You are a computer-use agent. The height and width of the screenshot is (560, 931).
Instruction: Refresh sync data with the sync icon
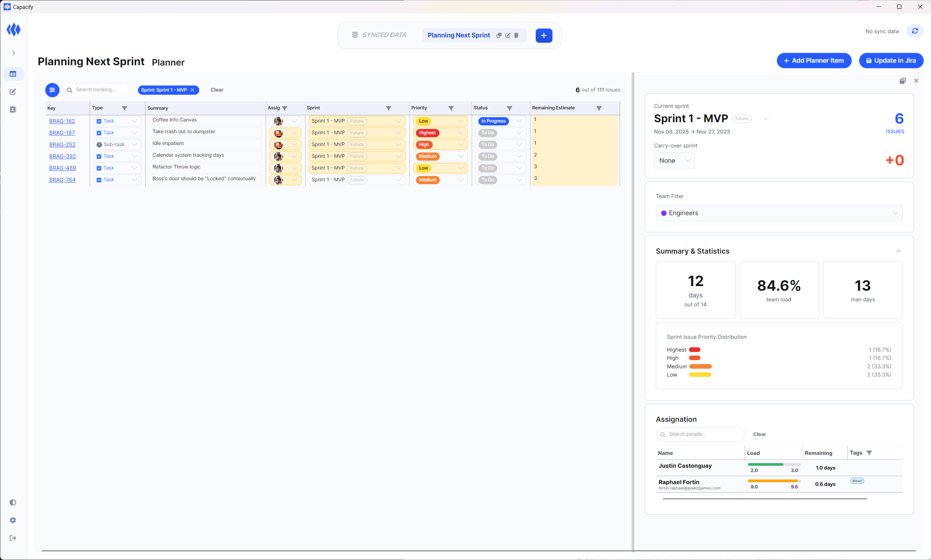point(914,31)
